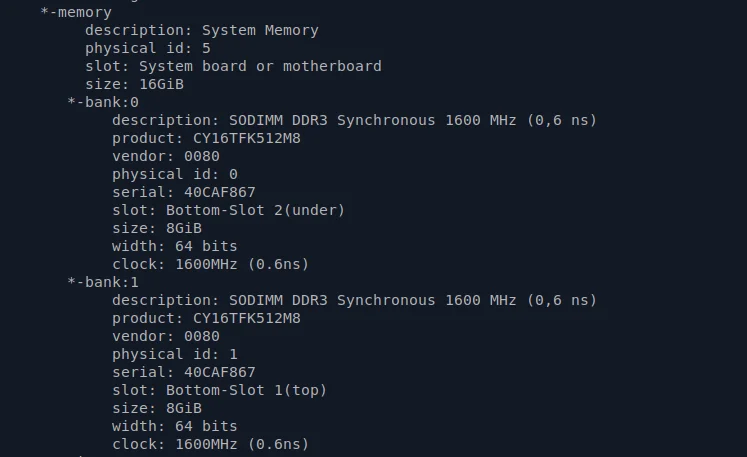
Task: Select the "*-bank:1" node line
Action: pyautogui.click(x=103, y=282)
